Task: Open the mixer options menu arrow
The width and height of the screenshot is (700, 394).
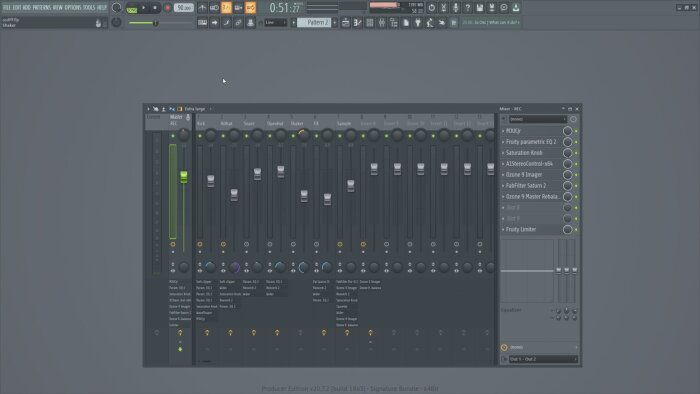Action: pyautogui.click(x=148, y=109)
